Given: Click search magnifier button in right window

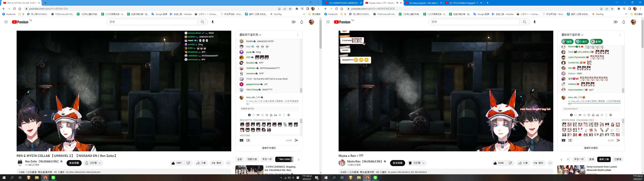Looking at the screenshot, I should click(x=524, y=22).
